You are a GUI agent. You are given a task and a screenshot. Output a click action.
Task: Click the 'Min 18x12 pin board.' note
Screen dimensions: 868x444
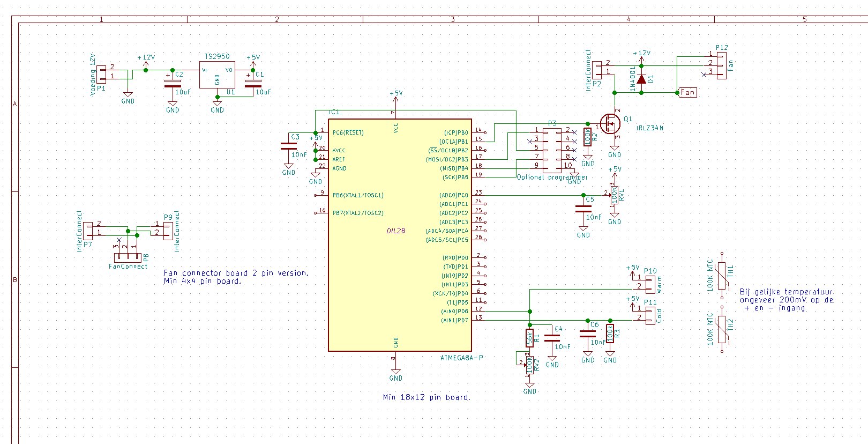426,397
